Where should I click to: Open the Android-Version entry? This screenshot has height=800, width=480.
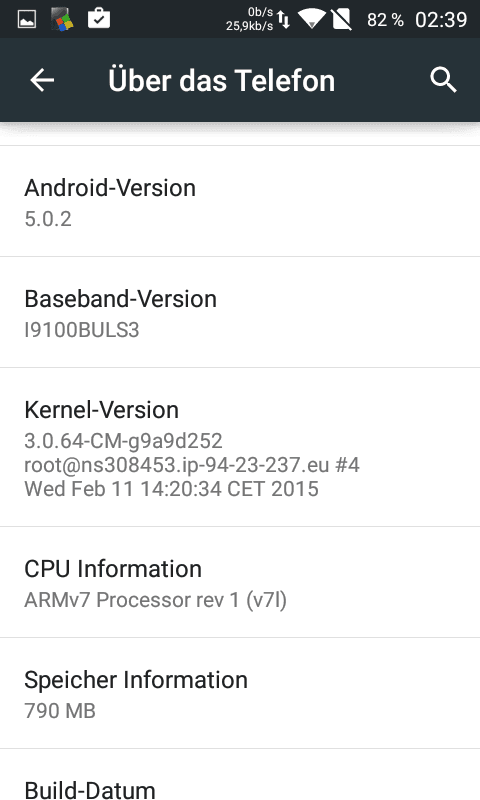point(240,202)
